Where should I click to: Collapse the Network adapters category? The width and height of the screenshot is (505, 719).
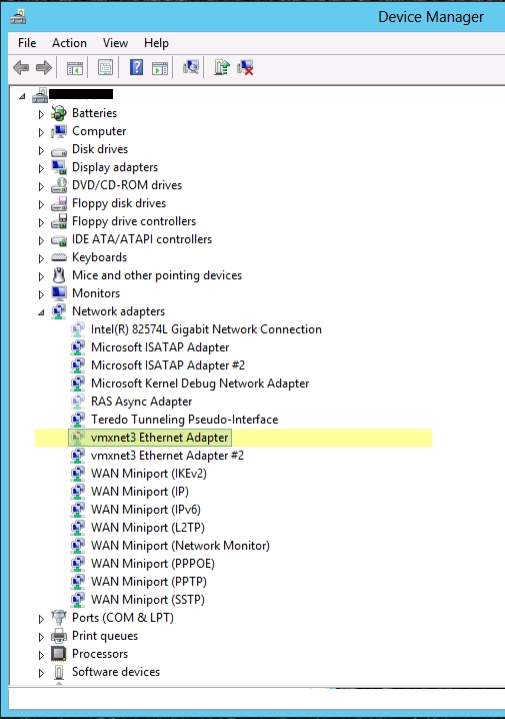pos(41,312)
